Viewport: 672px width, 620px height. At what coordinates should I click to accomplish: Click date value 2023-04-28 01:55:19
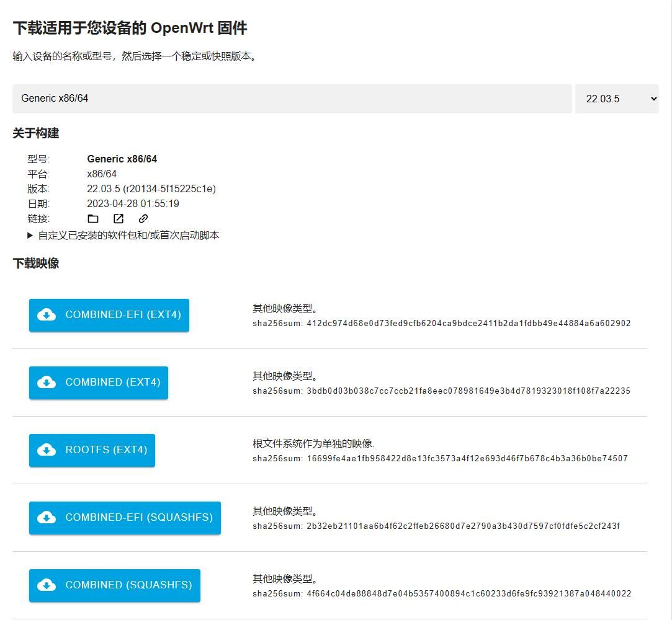pyautogui.click(x=133, y=204)
